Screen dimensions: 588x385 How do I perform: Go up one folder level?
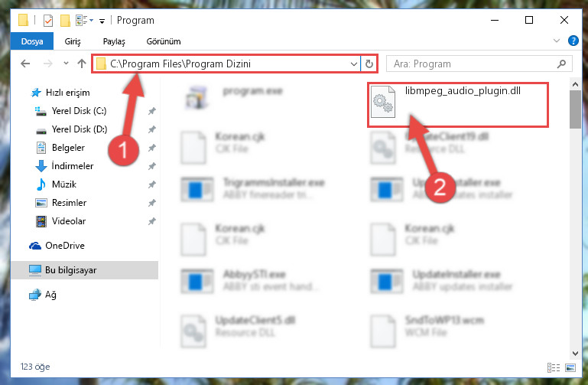[x=81, y=64]
